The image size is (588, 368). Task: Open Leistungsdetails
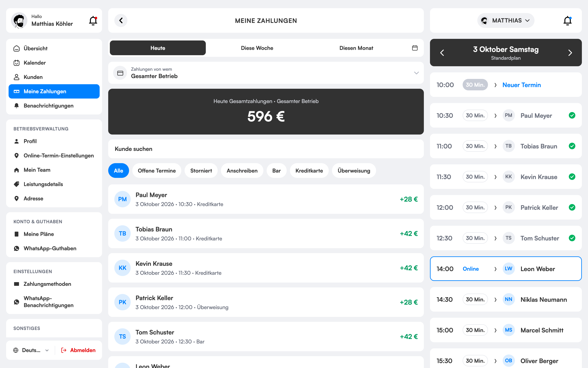[54, 184]
